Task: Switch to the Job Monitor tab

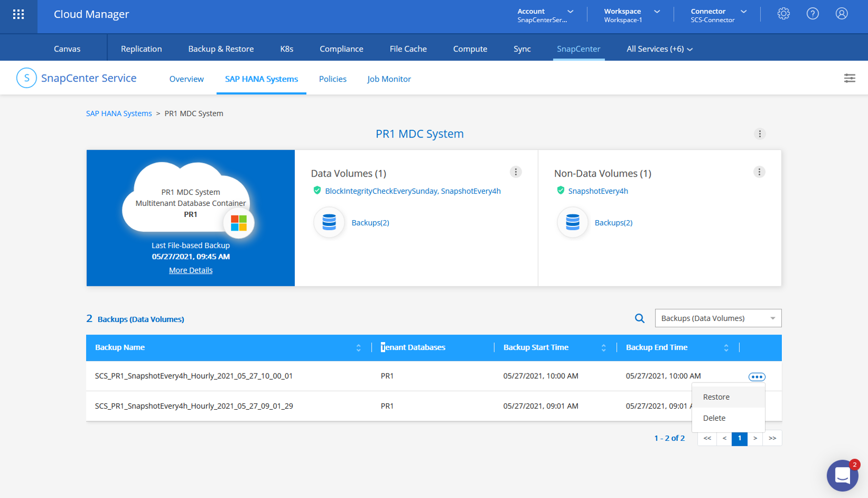Action: pos(389,79)
